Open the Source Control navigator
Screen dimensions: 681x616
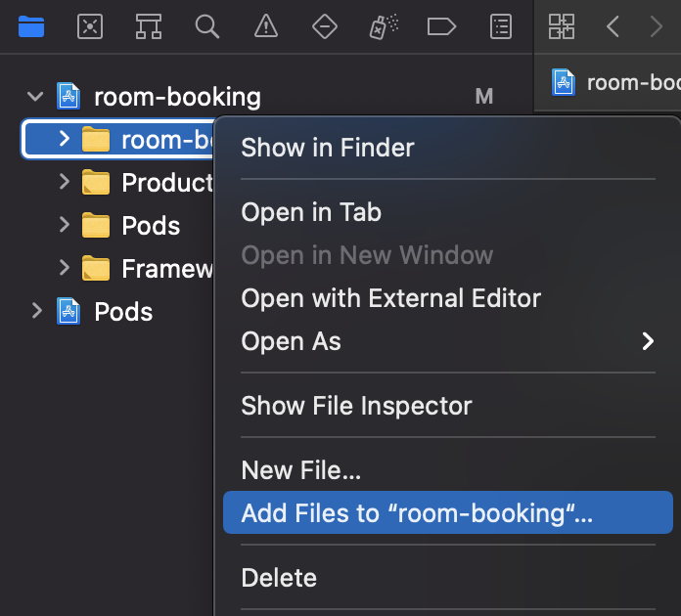tap(90, 26)
